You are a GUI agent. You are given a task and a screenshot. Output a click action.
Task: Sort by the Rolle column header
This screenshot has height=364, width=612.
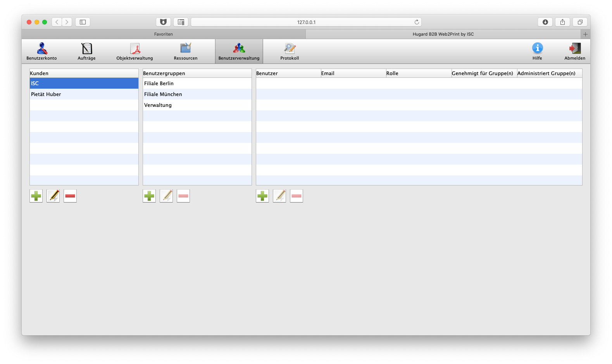pyautogui.click(x=419, y=73)
